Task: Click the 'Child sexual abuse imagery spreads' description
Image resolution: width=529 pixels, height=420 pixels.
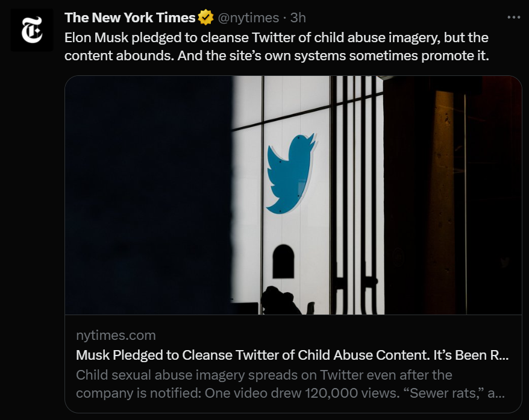Action: [264, 375]
